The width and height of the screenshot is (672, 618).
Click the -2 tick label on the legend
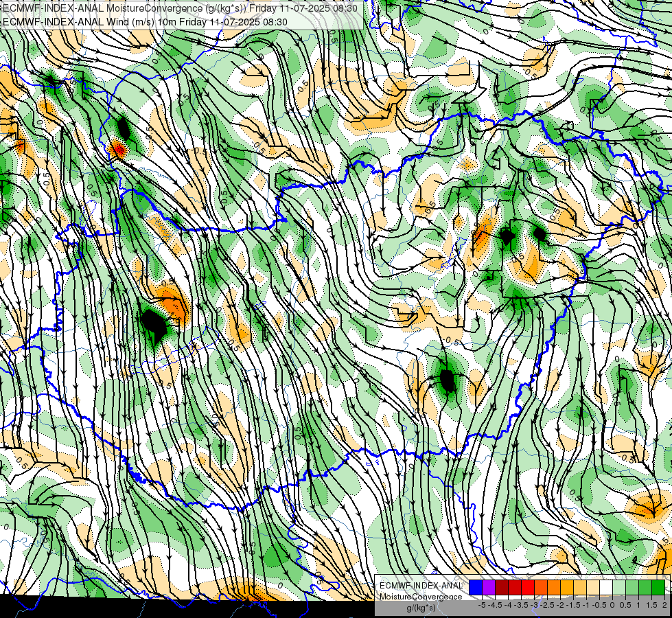pos(561,605)
